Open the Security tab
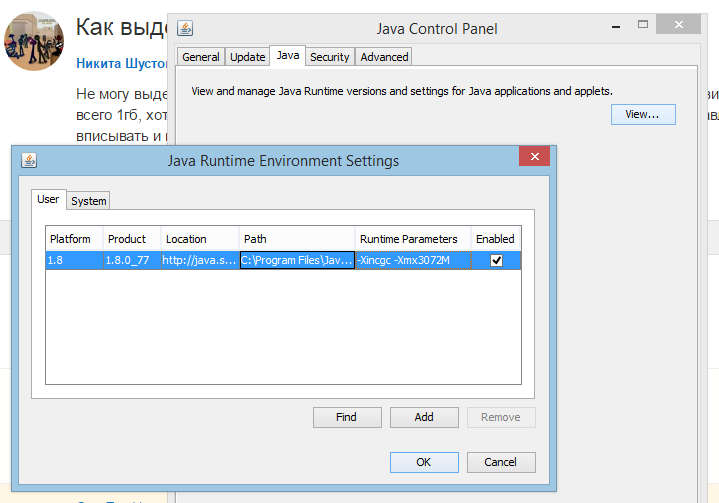The image size is (719, 503). (x=329, y=57)
